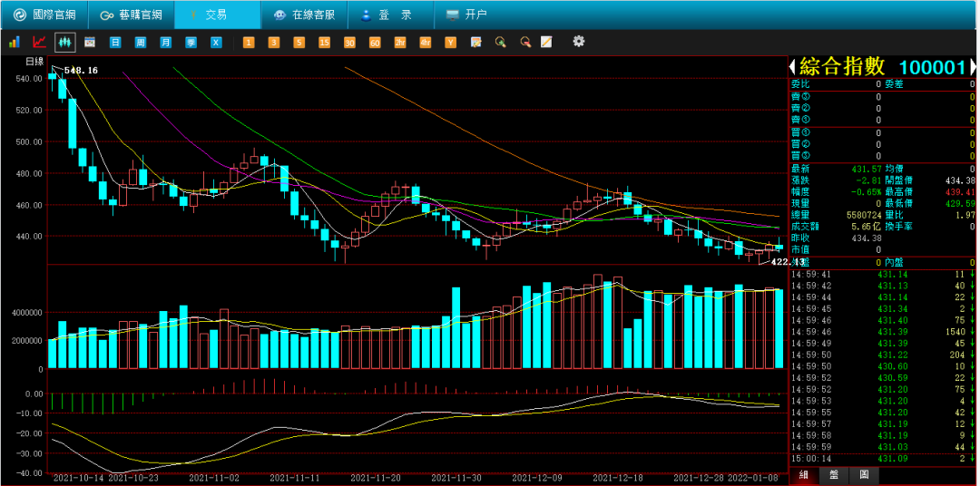Click the lowest price 429.59 value
The height and width of the screenshot is (486, 980).
[x=959, y=203]
